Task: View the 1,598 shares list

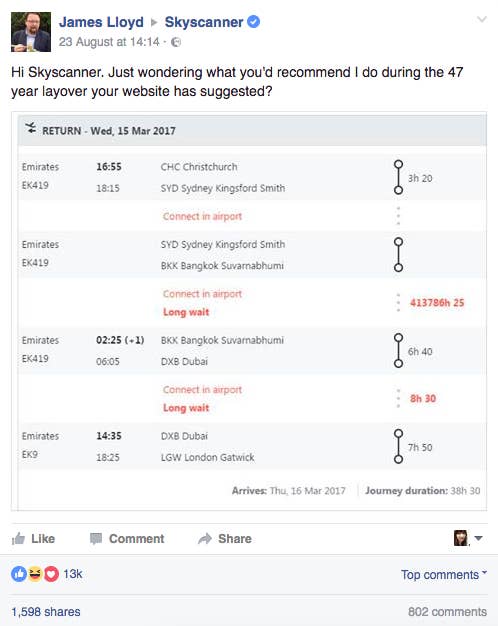Action: pyautogui.click(x=46, y=612)
